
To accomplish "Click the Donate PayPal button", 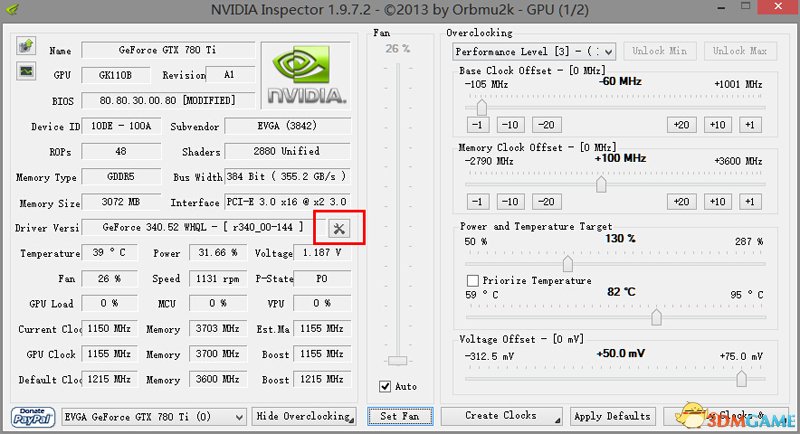I will pos(33,417).
